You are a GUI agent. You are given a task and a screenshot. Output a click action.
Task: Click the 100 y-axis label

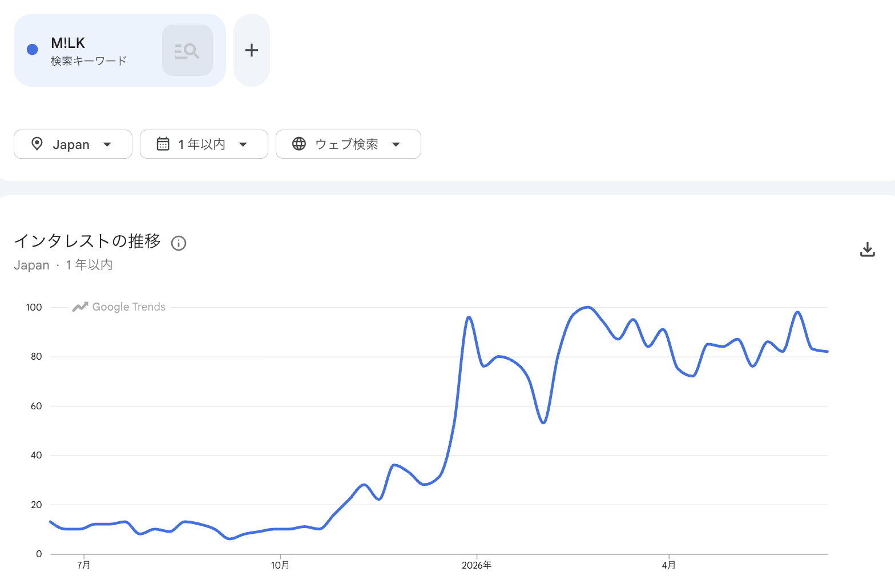click(34, 307)
